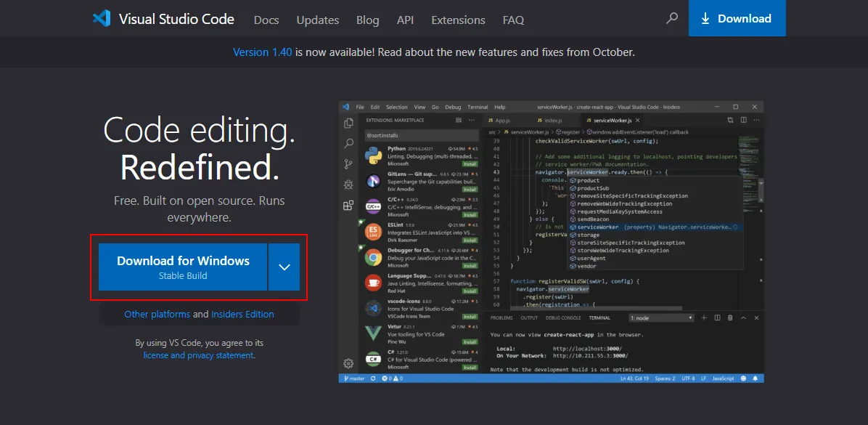Expand the download options dropdown arrow

284,267
